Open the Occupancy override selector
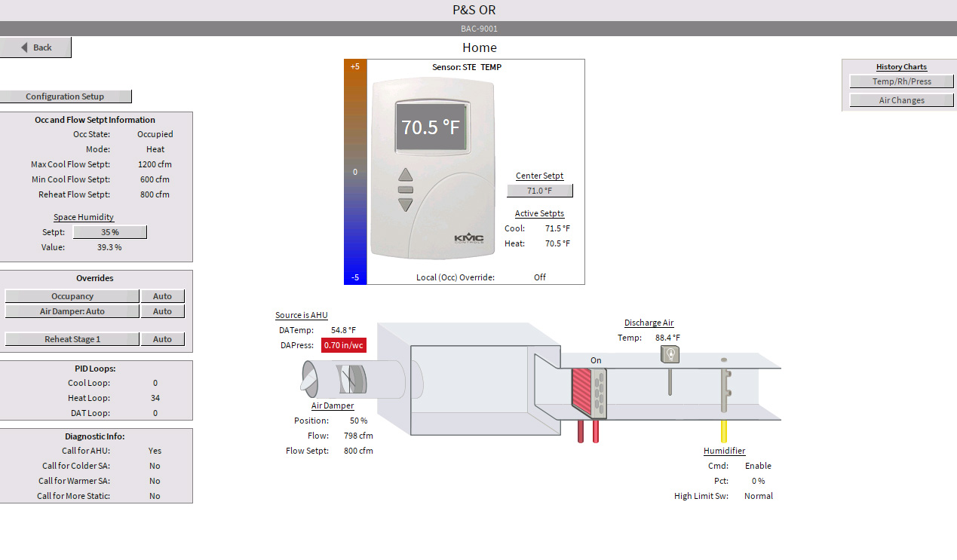957x560 pixels. (x=72, y=296)
